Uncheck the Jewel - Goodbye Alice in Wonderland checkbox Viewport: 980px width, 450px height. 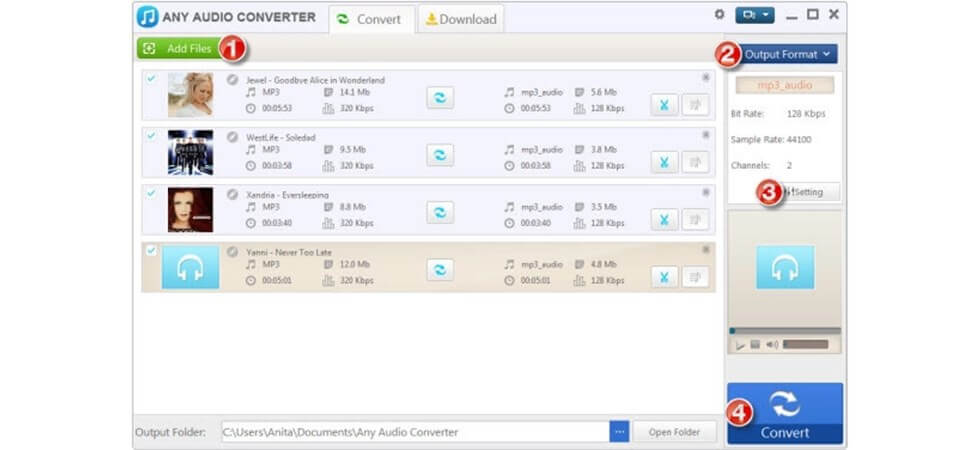151,79
